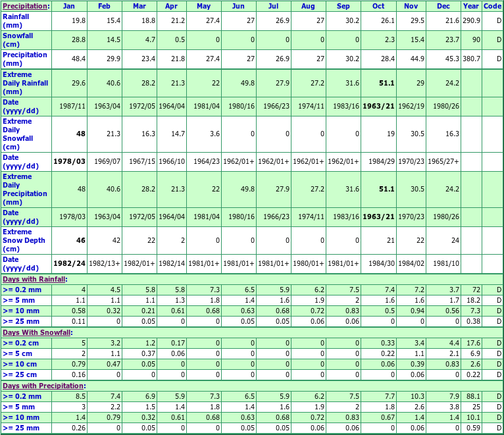Click the yearly snowfall days value 17.6
Screen dimensions: 504x435
(472, 343)
